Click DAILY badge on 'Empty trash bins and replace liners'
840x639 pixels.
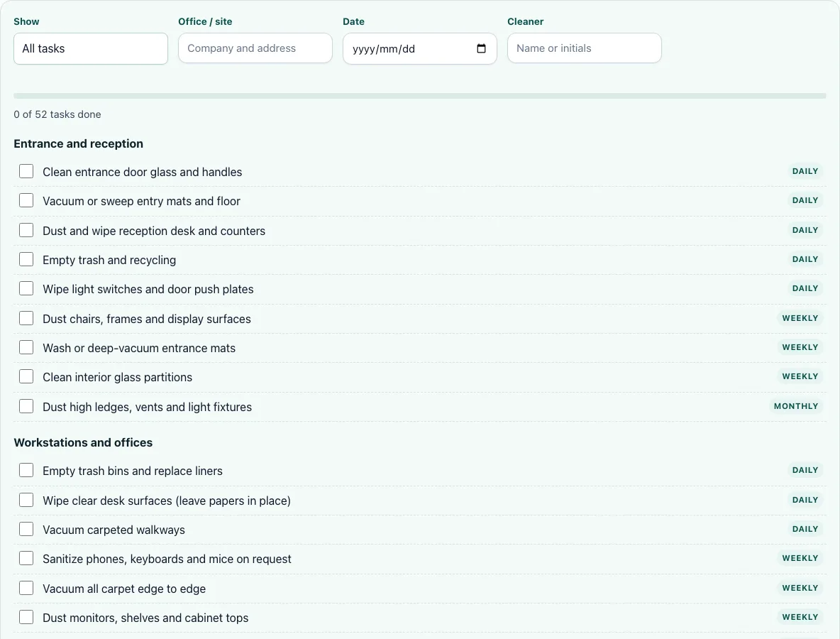click(x=805, y=470)
